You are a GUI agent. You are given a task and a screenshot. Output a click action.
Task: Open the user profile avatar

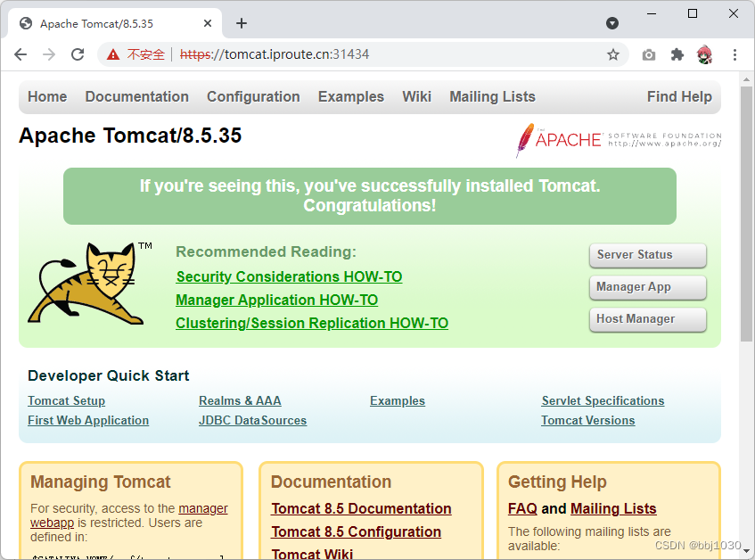pos(705,55)
